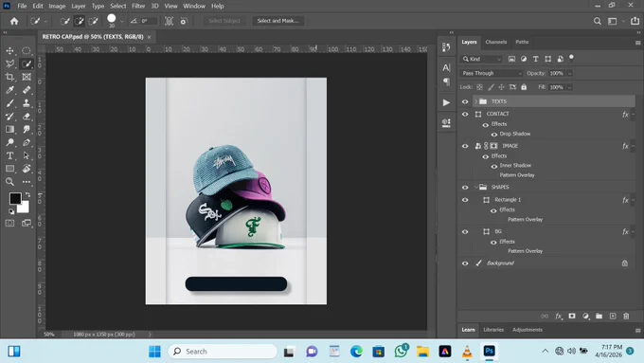The width and height of the screenshot is (644, 363).
Task: Select the Healing Brush tool
Action: 27,90
